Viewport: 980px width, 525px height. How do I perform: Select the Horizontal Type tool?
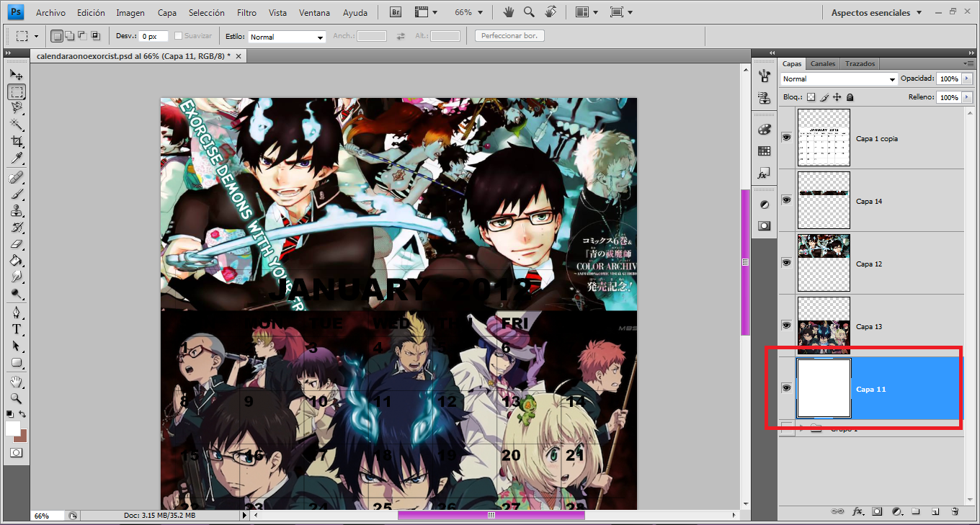click(x=16, y=329)
